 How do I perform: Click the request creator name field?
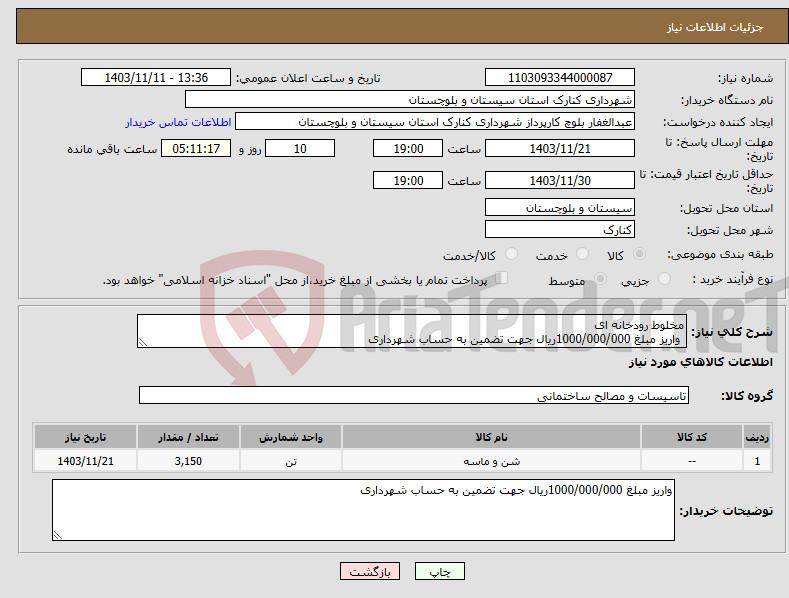[435, 122]
